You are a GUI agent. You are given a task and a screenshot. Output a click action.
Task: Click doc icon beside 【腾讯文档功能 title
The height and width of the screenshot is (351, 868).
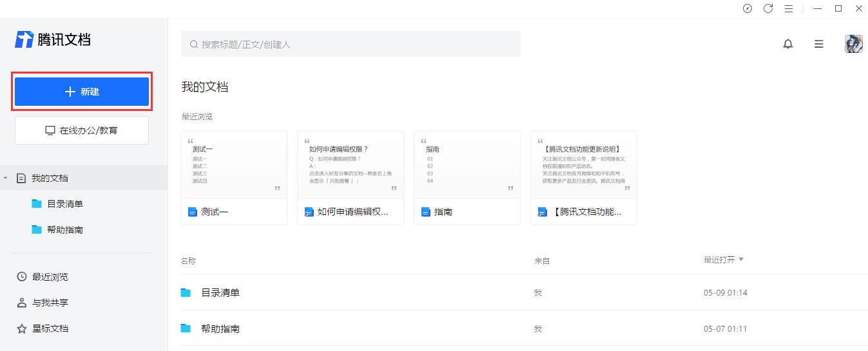(x=542, y=212)
